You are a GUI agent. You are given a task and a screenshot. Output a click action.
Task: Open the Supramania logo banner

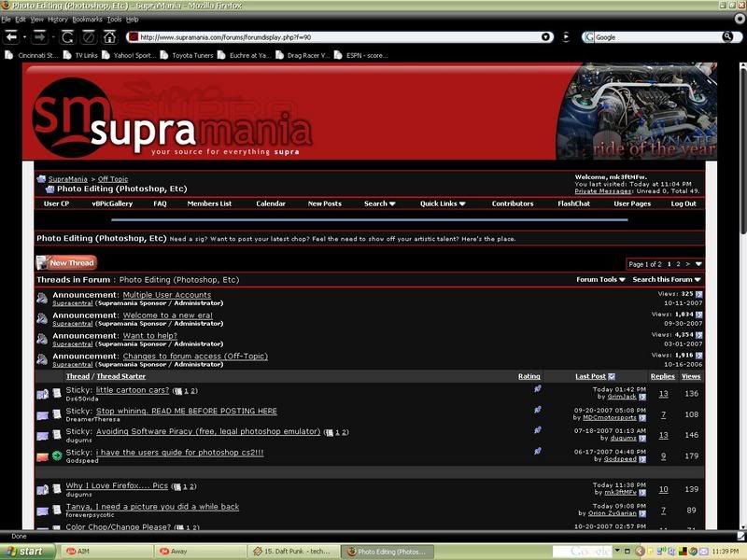(174, 119)
